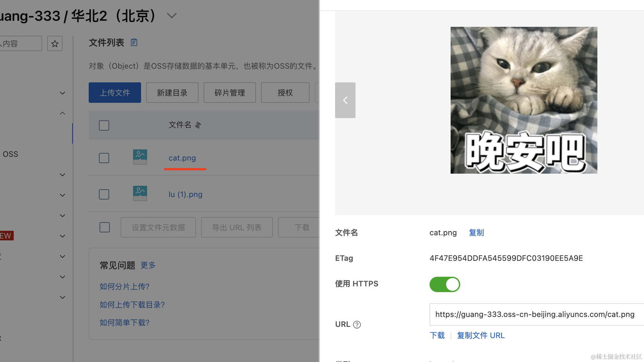644x362 pixels.
Task: Click the cat.png image file icon
Action: coord(140,157)
